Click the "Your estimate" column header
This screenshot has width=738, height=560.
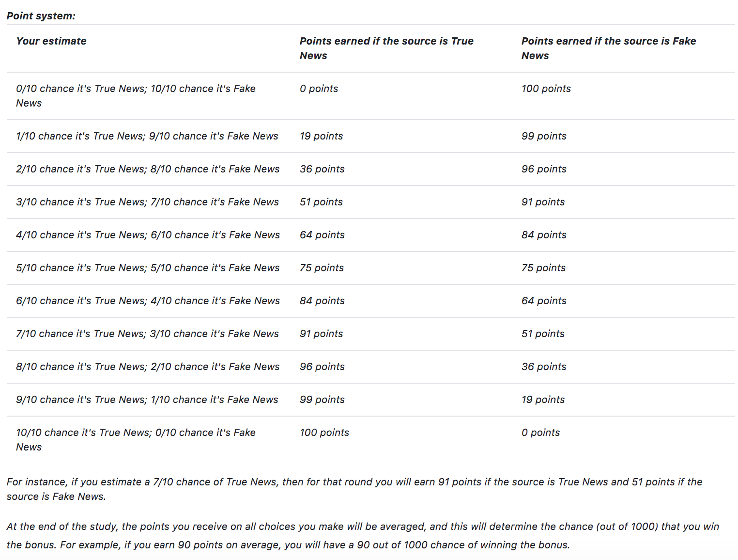[51, 41]
